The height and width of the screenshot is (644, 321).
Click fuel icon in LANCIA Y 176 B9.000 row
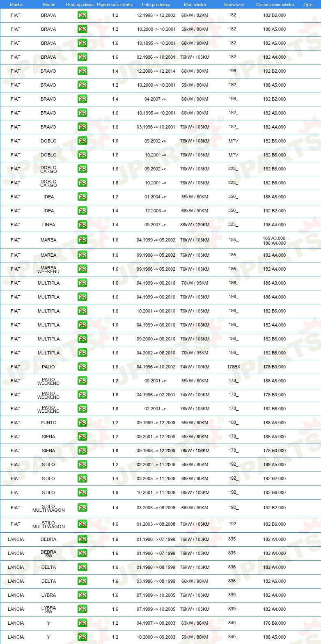click(x=82, y=623)
